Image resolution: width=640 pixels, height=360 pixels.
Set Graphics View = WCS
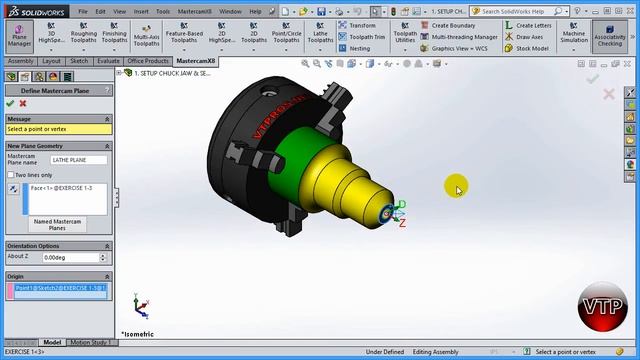coord(454,48)
